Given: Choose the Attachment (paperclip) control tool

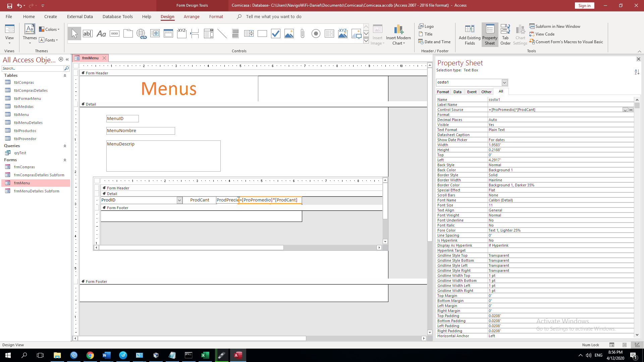Looking at the screenshot, I should pos(302,34).
